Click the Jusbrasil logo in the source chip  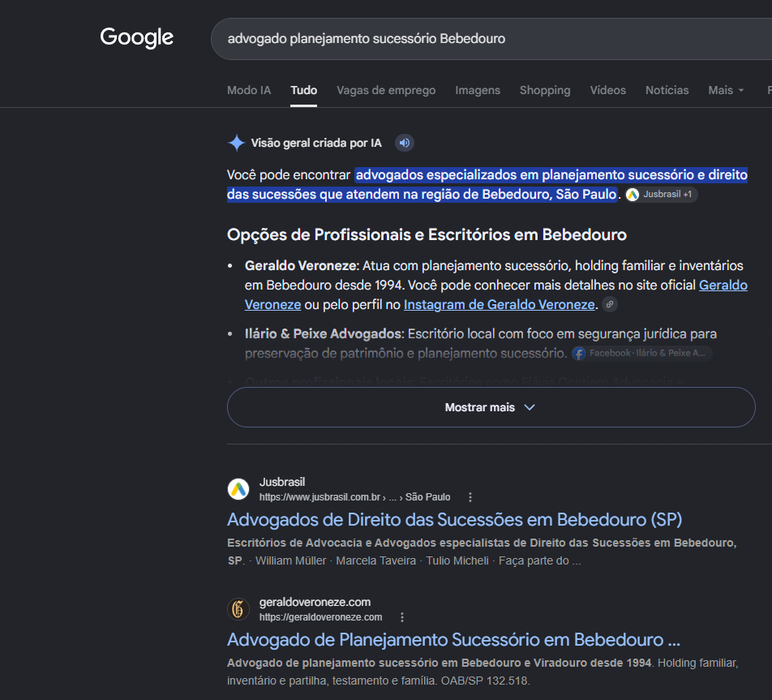[x=633, y=195]
